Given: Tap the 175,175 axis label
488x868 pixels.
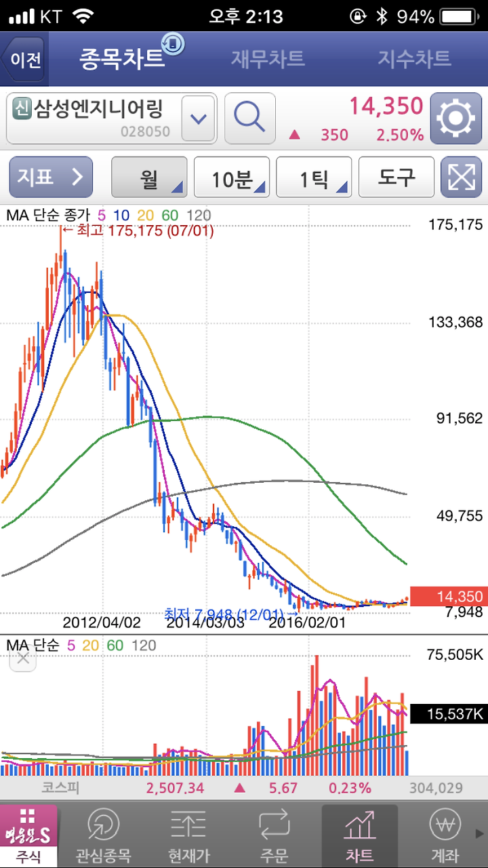Looking at the screenshot, I should (455, 225).
